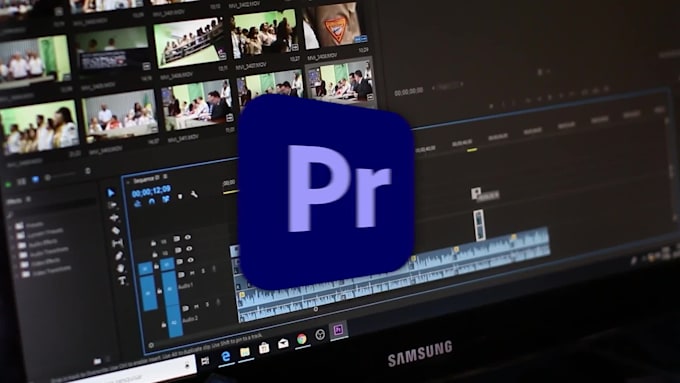Click the timeline timecode 00;00;12;09
This screenshot has width=680, height=383.
pyautogui.click(x=151, y=191)
